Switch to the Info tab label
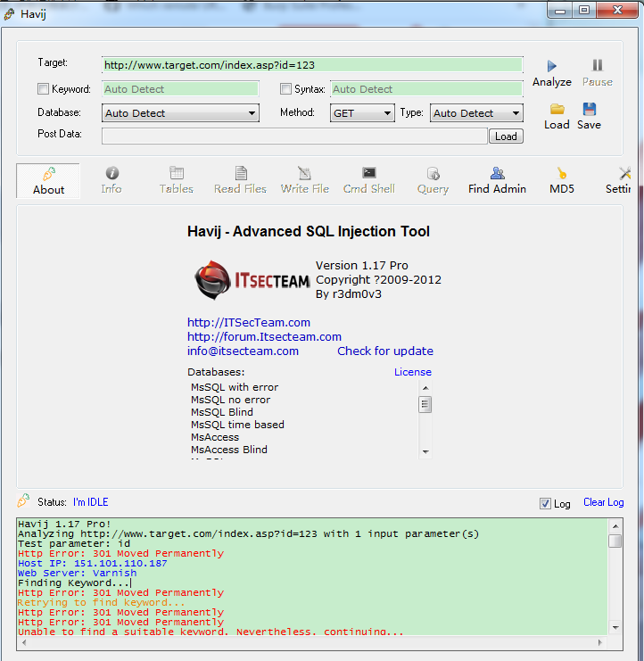Viewport: 644px width, 661px height. coord(111,189)
